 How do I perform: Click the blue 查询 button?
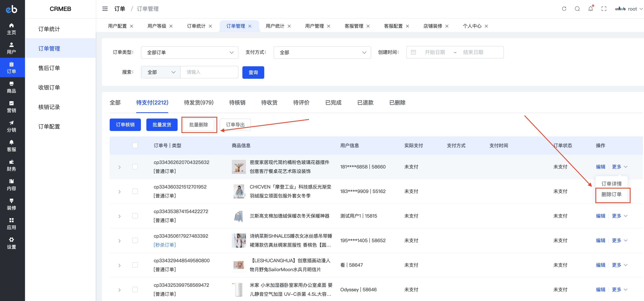tap(253, 73)
